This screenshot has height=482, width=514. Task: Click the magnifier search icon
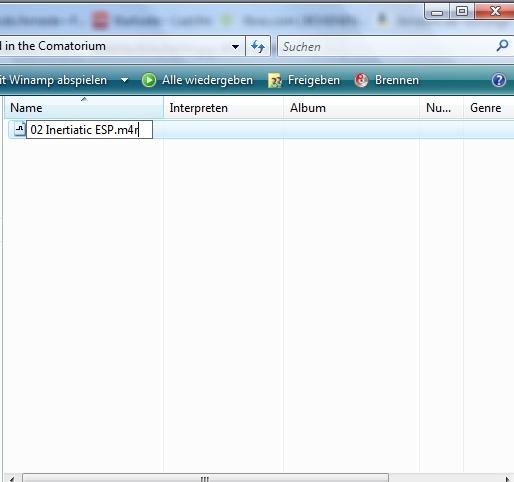(502, 46)
